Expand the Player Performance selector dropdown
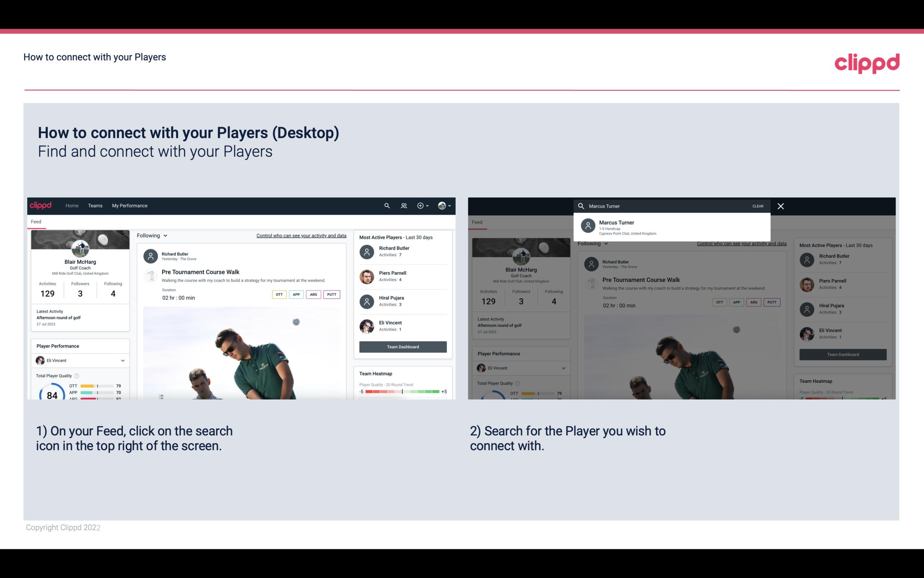924x578 pixels. (123, 360)
